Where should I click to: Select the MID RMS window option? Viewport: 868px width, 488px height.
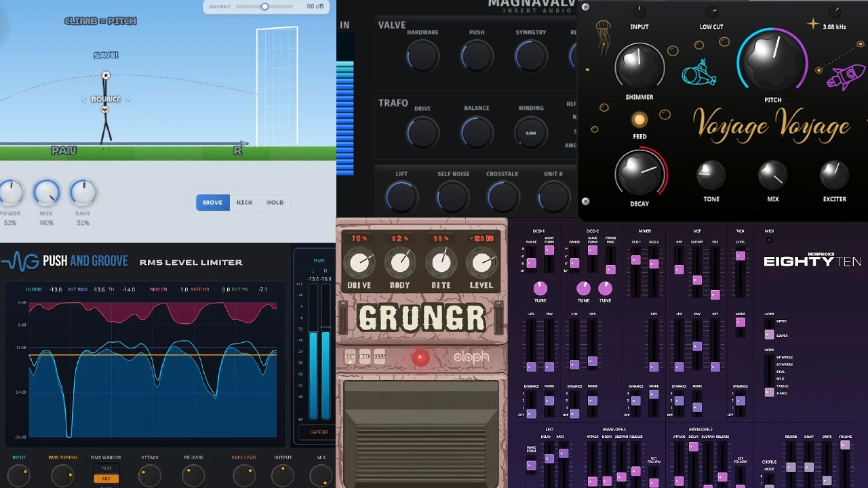click(x=106, y=479)
